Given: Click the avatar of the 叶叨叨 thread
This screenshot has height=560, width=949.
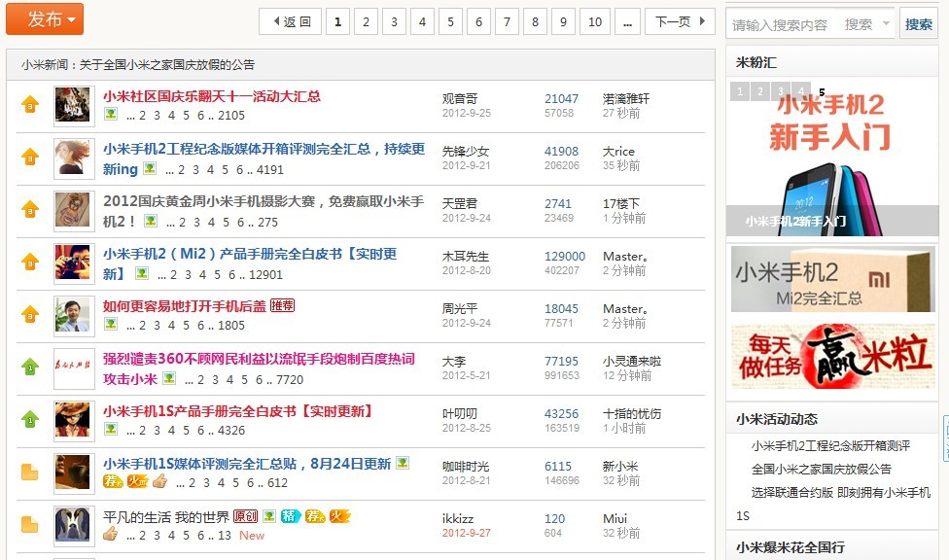Looking at the screenshot, I should click(74, 421).
